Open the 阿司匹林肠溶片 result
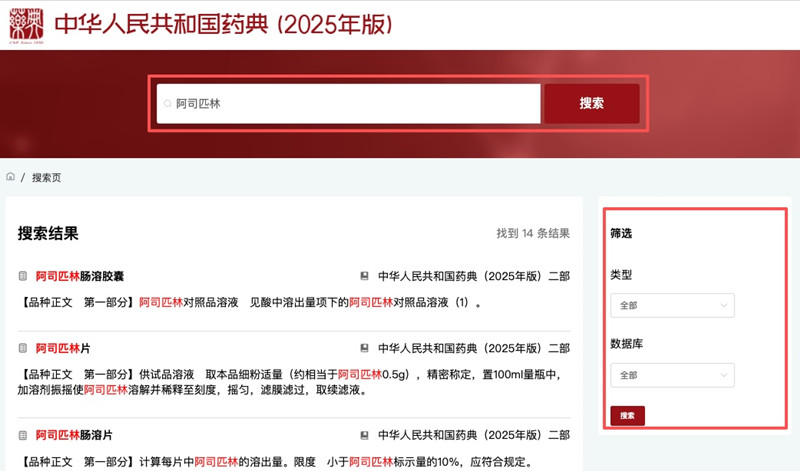This screenshot has height=471, width=800. (74, 435)
